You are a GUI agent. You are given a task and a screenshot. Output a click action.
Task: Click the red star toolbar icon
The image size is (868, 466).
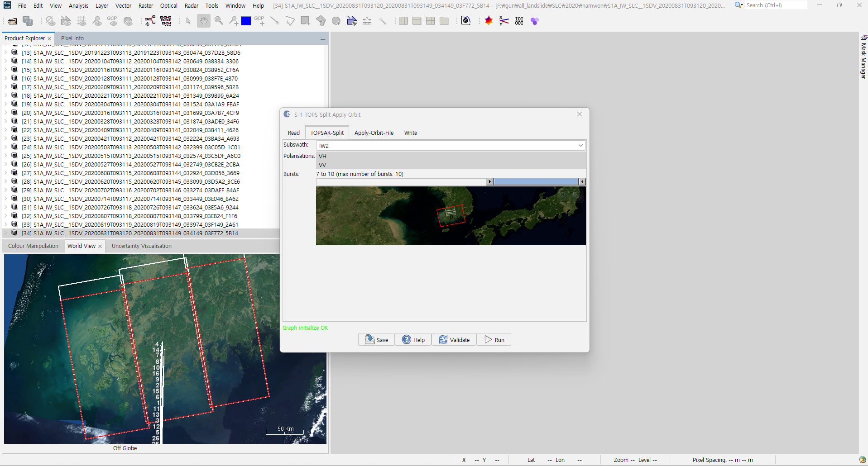489,21
